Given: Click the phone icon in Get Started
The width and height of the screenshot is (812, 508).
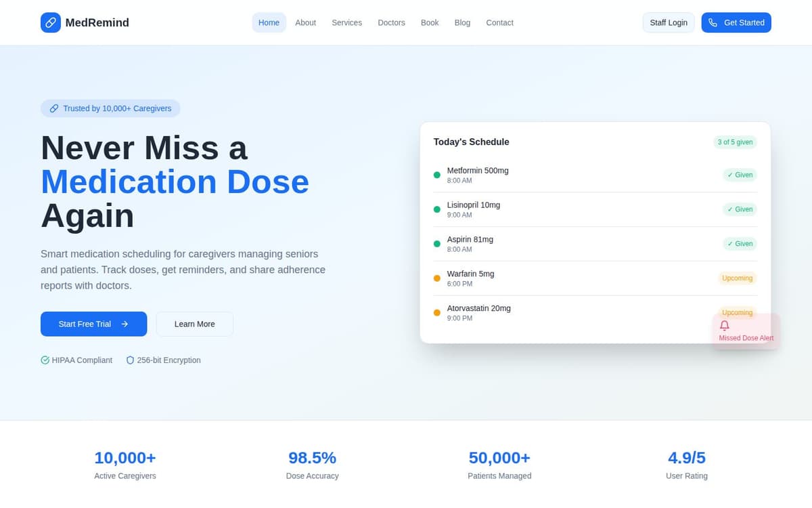Looking at the screenshot, I should coord(713,22).
